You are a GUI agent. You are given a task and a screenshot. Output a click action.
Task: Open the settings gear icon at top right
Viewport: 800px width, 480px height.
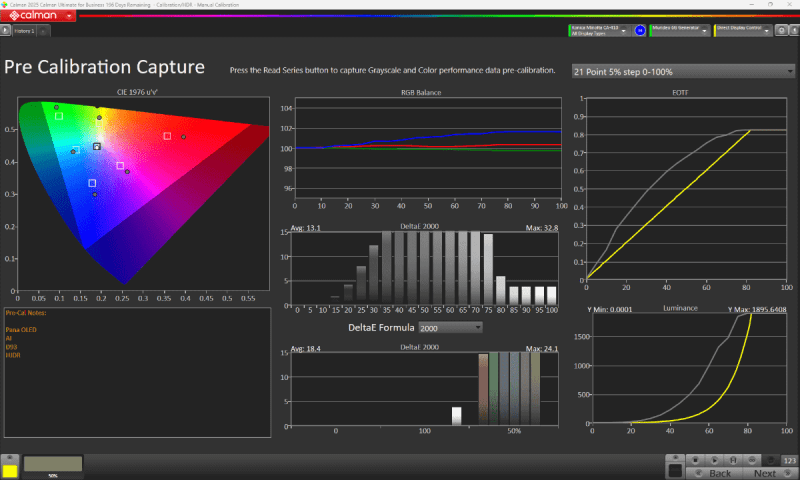[781, 31]
